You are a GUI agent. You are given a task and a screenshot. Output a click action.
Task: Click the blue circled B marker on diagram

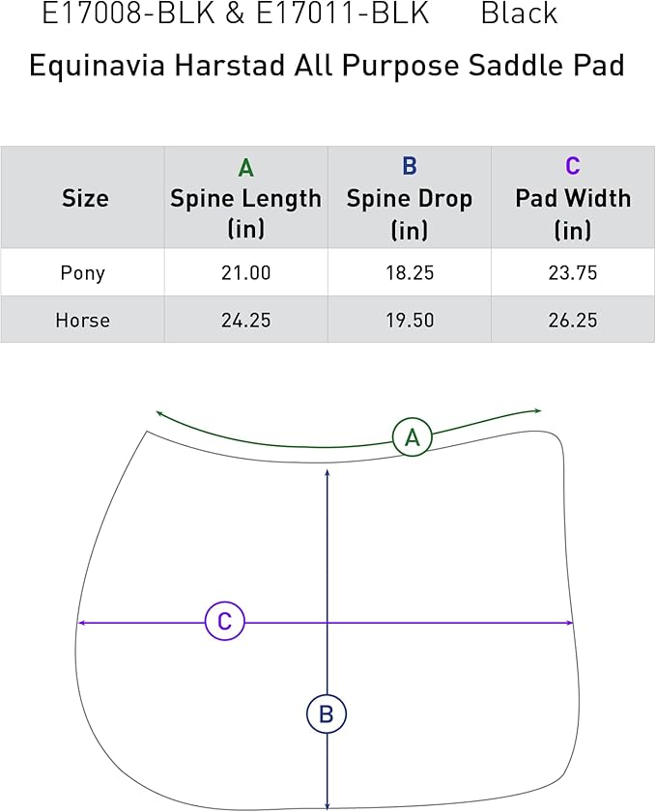(x=327, y=714)
